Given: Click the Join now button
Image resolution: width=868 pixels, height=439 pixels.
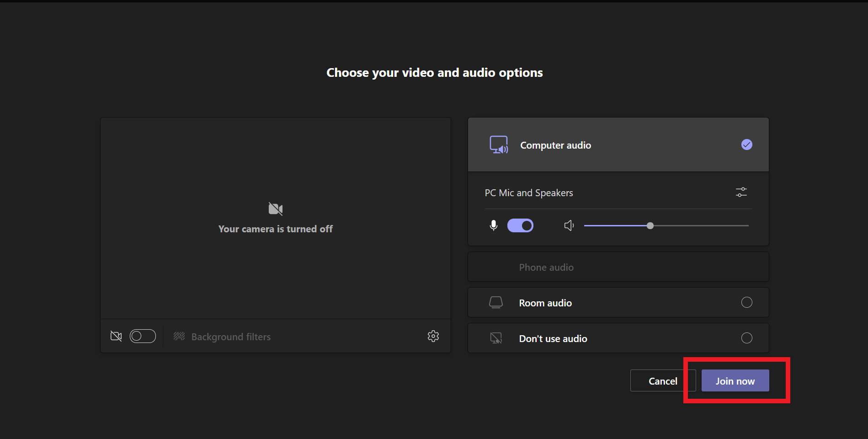Looking at the screenshot, I should pyautogui.click(x=735, y=381).
